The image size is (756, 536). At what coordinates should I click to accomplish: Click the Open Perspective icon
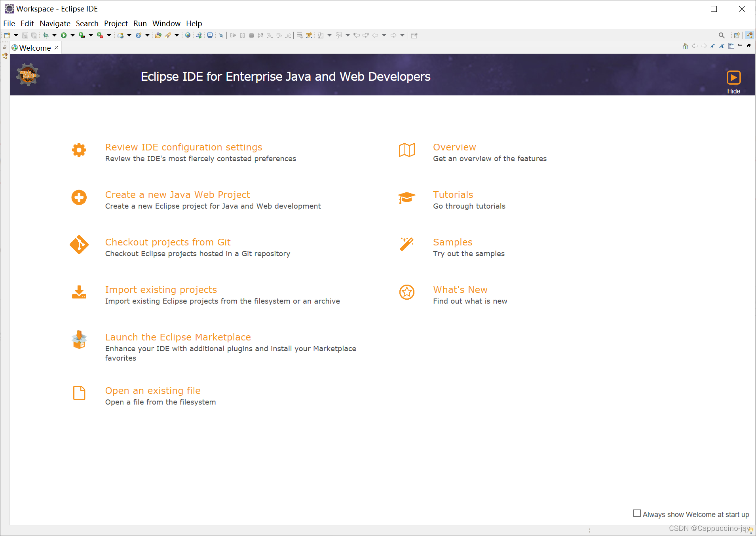tap(737, 35)
